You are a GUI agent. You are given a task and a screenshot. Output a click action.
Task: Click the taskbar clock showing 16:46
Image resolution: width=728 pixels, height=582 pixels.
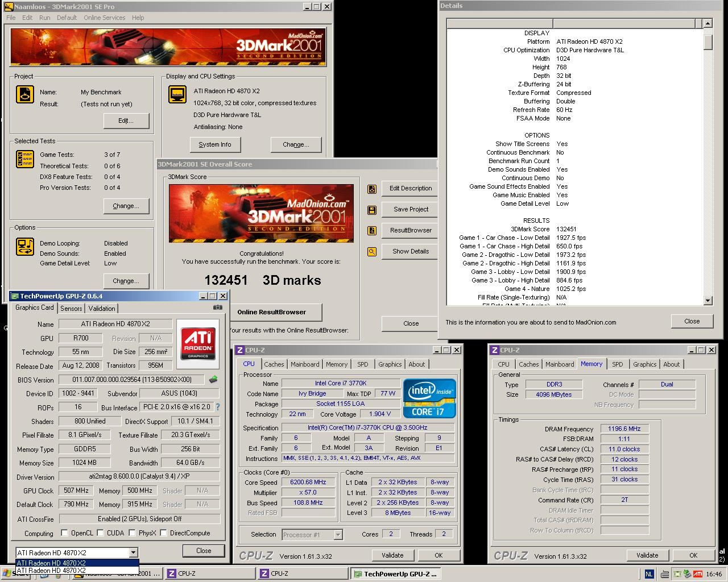click(714, 574)
